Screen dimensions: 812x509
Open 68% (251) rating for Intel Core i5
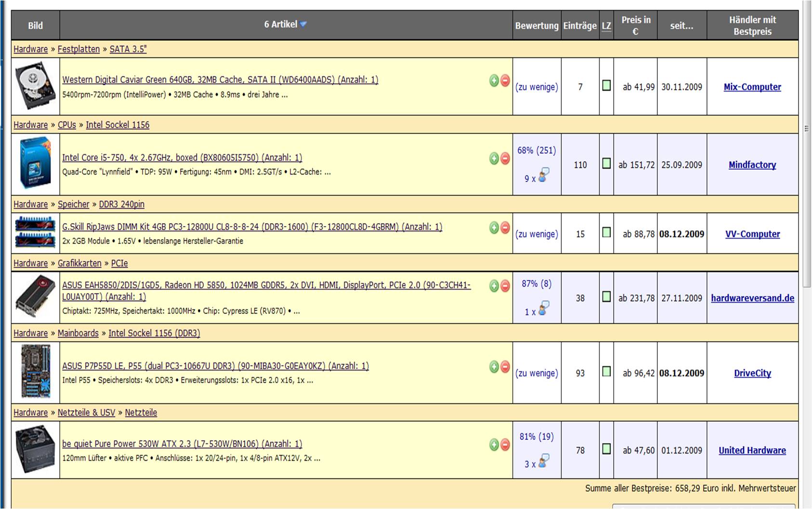537,150
